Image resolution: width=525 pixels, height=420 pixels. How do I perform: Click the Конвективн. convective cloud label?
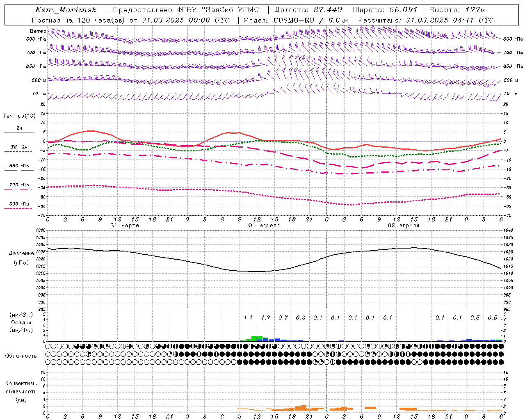pyautogui.click(x=21, y=383)
